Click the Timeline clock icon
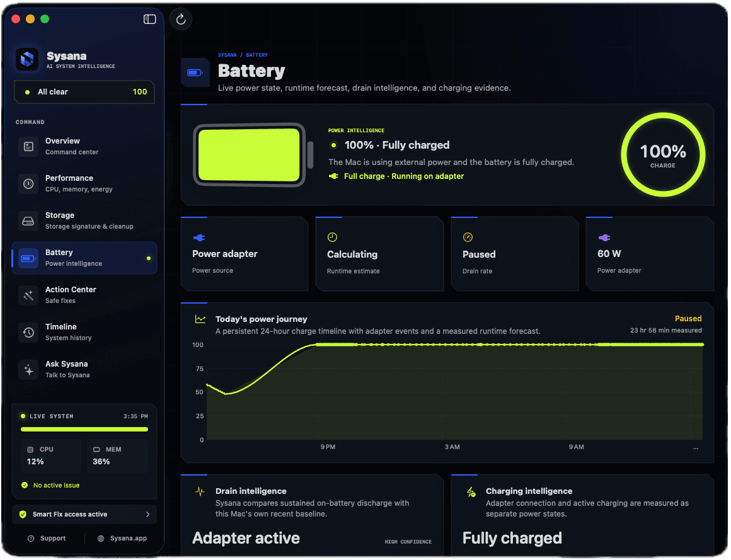This screenshot has height=560, width=731. pos(28,333)
